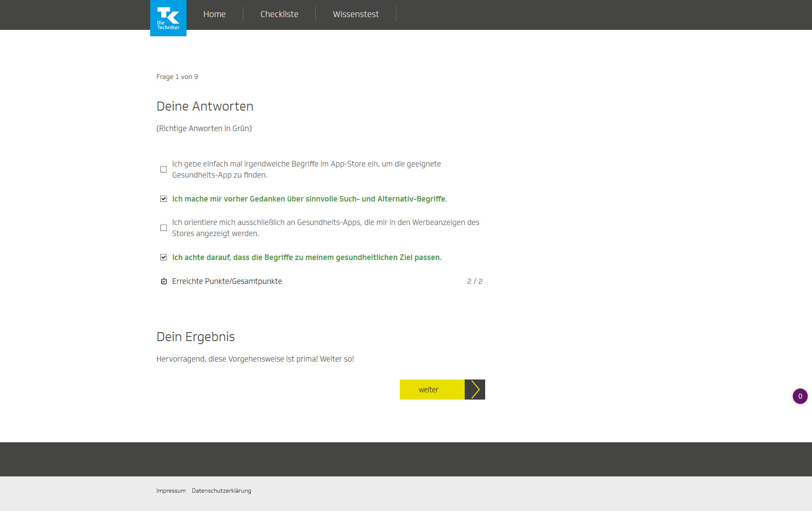Uncheck the Such- und Alternativ-Begriffe checkbox

(163, 199)
